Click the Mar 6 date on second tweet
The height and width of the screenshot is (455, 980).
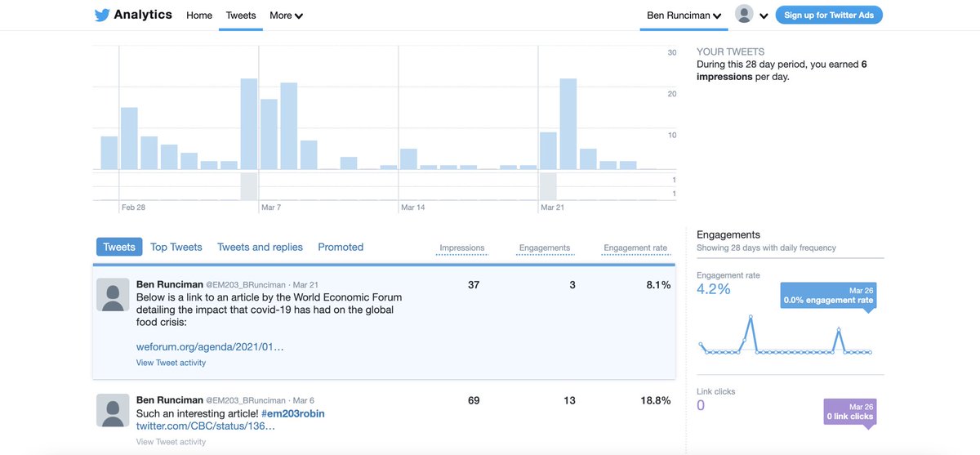pyautogui.click(x=303, y=401)
